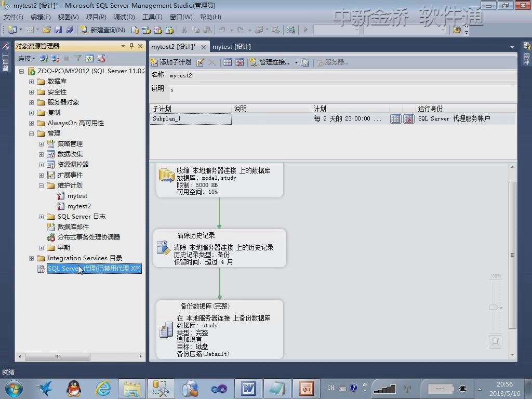
Task: Expand the Integration Services 目录 node
Action: pos(31,259)
